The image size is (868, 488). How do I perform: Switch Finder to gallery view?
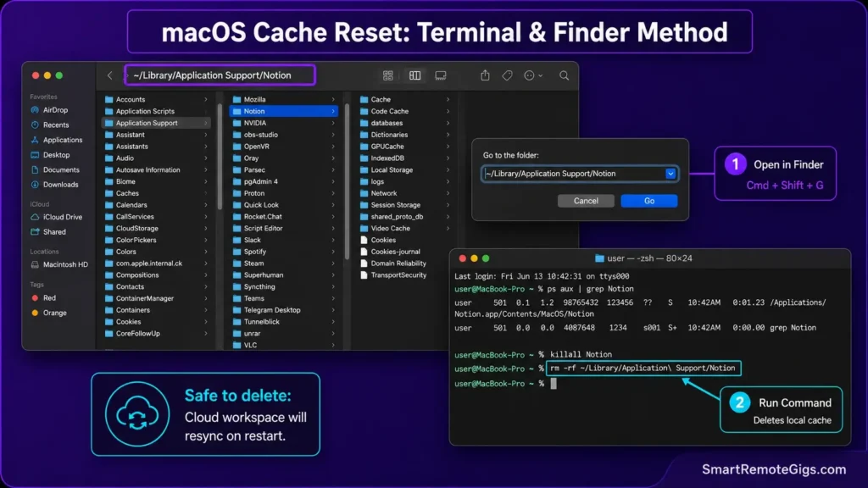pyautogui.click(x=441, y=75)
